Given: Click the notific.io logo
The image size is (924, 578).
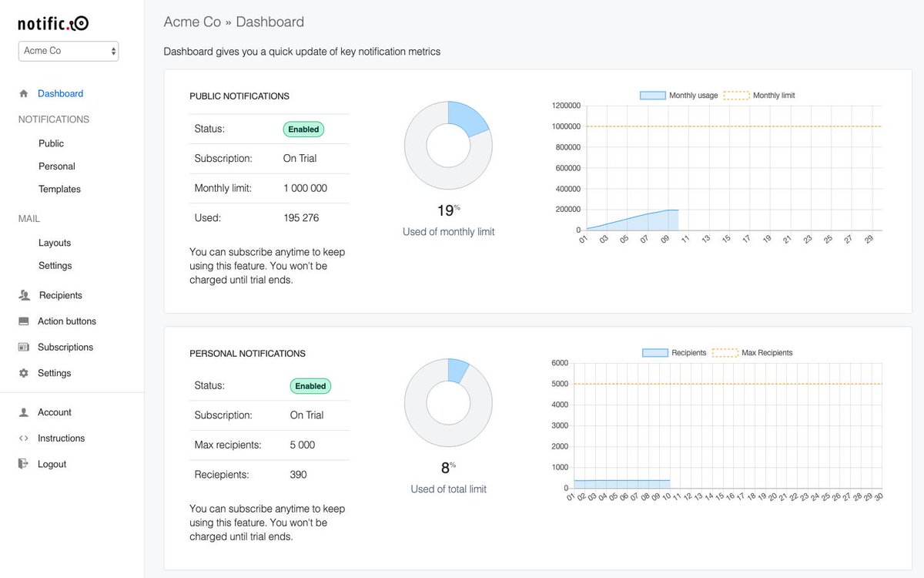Looking at the screenshot, I should click(52, 23).
